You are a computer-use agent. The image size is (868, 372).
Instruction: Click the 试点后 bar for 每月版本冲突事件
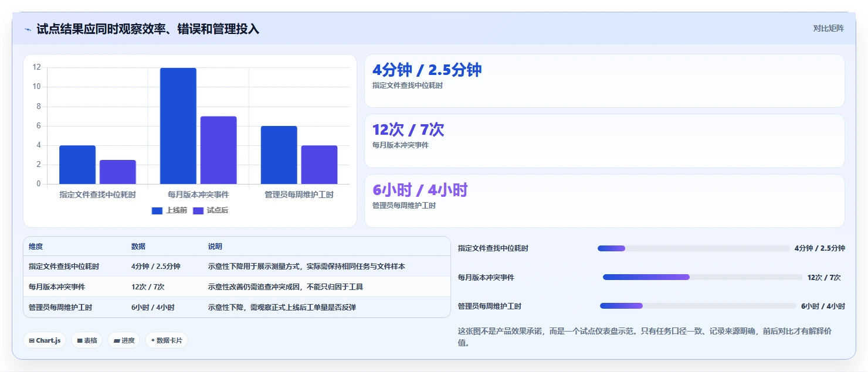pos(219,150)
